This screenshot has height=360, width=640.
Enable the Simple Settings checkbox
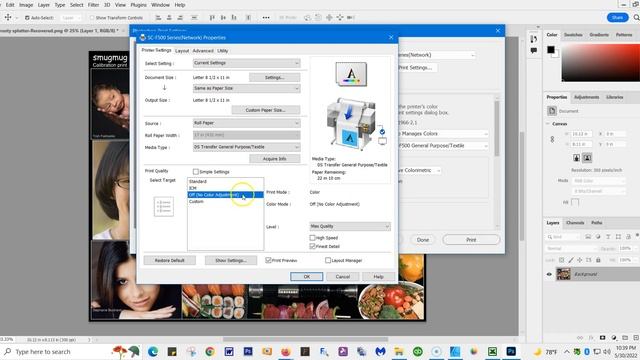point(196,172)
